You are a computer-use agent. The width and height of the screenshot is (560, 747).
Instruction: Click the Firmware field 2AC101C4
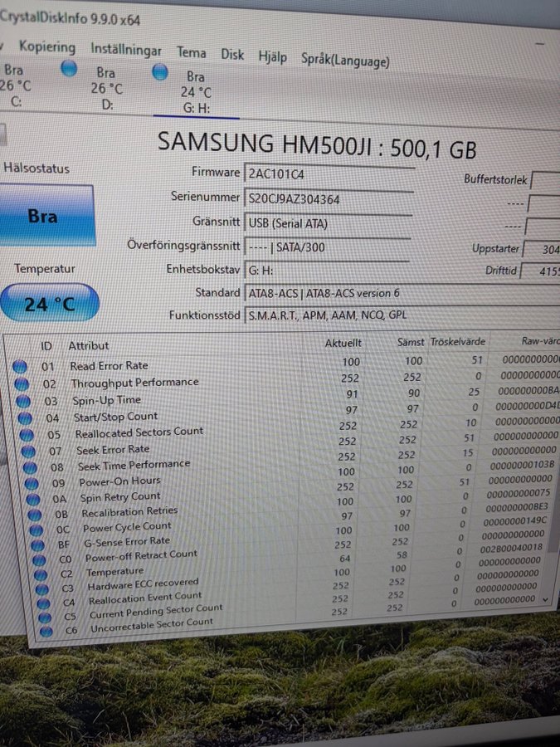pos(329,174)
